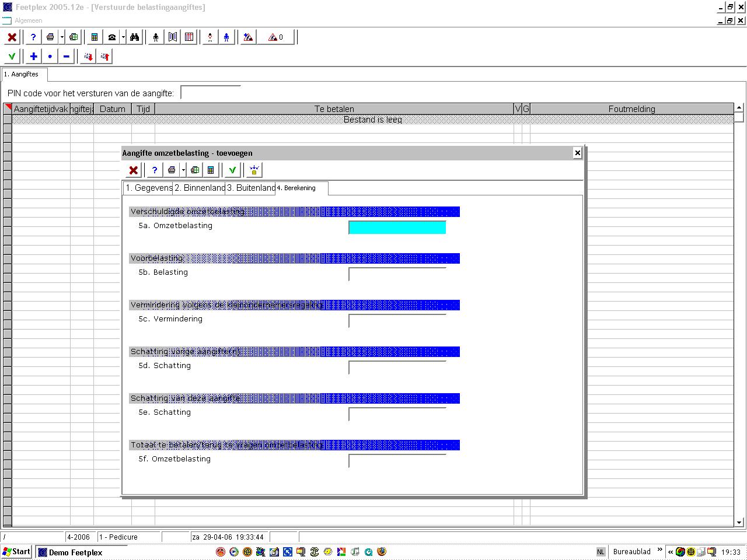Expand the main toolbar printer dropdown arrow
This screenshot has height=560, width=747.
point(62,37)
